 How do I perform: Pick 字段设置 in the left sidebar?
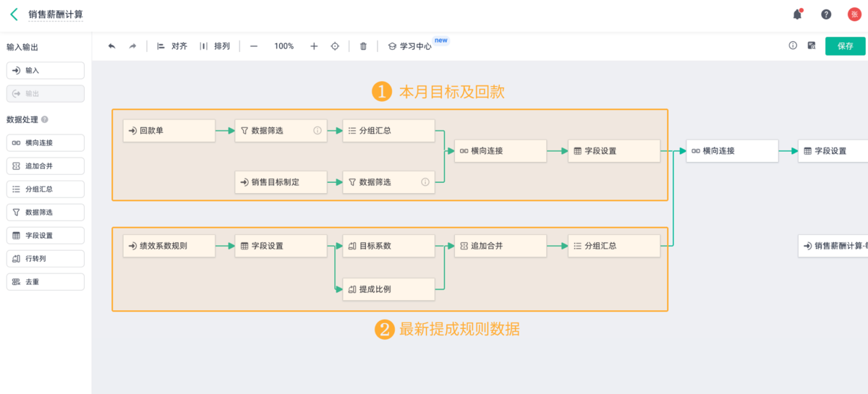click(45, 236)
